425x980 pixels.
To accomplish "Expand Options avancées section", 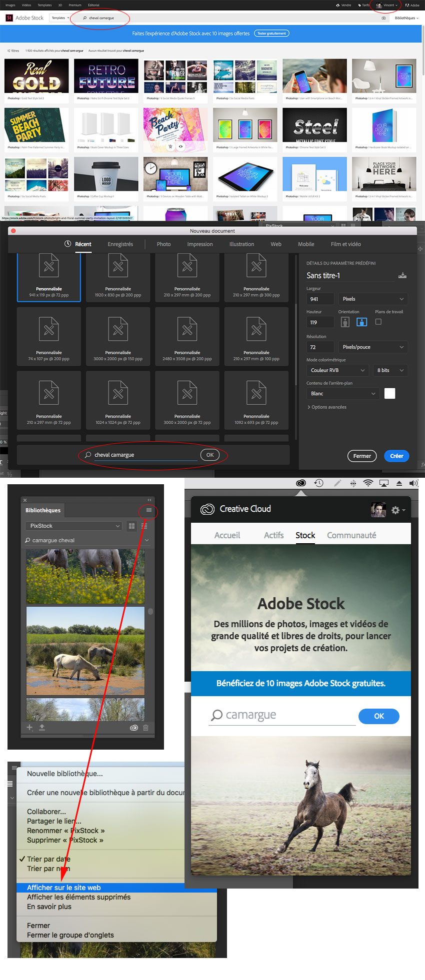I will click(327, 407).
